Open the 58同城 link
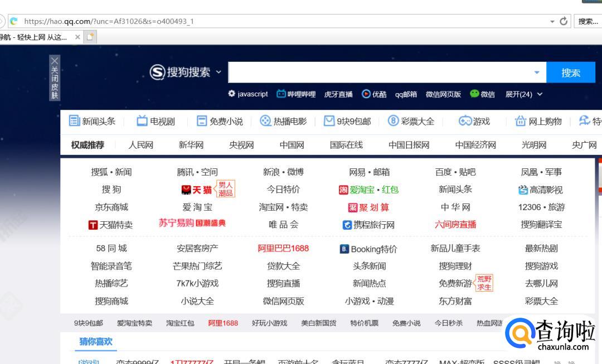This screenshot has width=602, height=364. [111, 249]
